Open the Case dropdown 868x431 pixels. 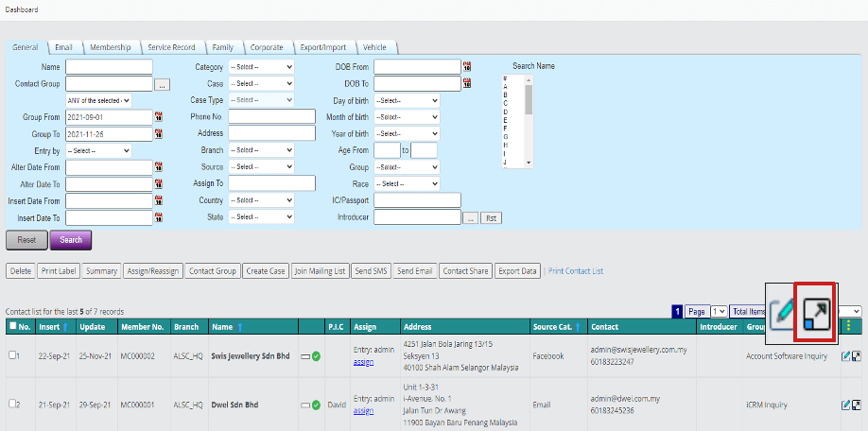click(261, 83)
